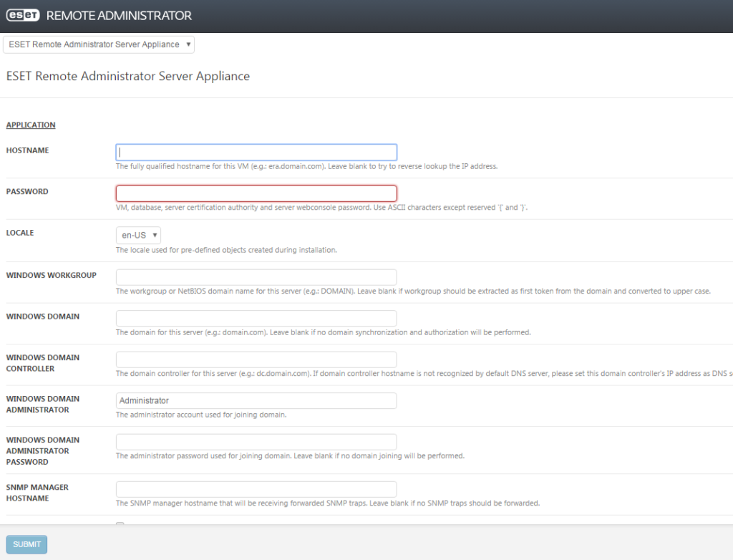
Task: Click the LOCALE label
Action: [20, 233]
